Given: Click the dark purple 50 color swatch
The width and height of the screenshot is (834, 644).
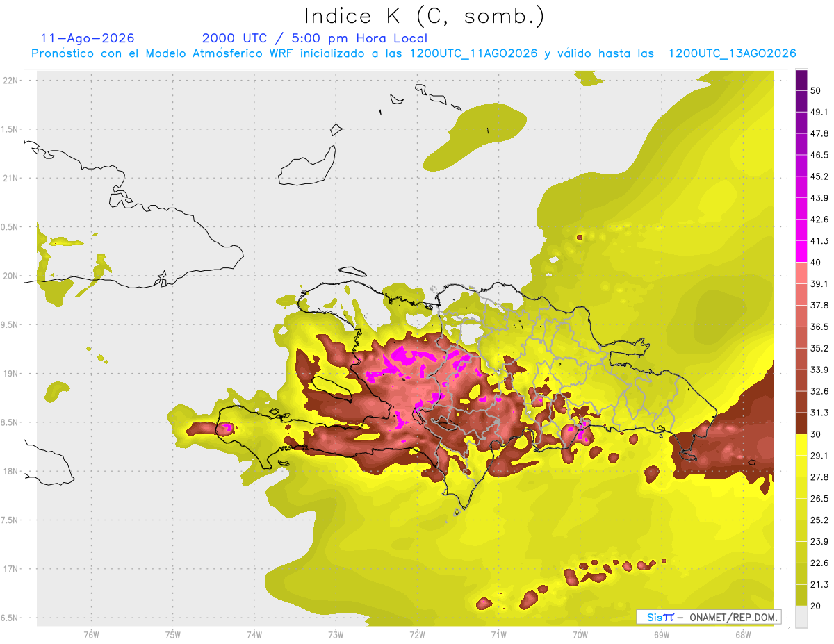Looking at the screenshot, I should point(801,81).
